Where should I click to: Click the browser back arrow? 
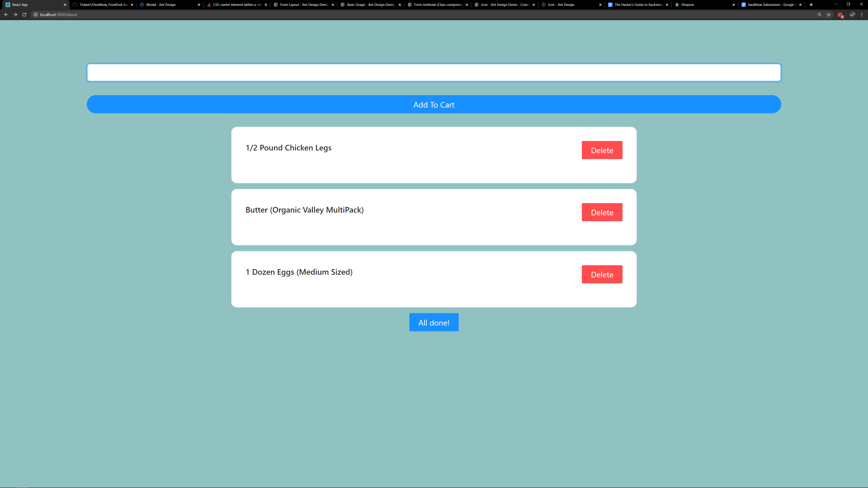point(6,14)
